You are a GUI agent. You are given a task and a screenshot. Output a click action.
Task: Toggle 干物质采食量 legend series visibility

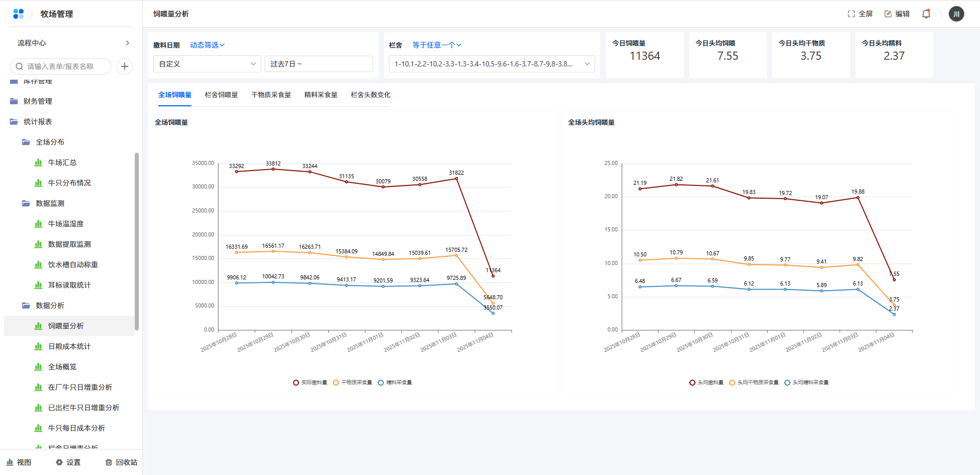pos(352,383)
